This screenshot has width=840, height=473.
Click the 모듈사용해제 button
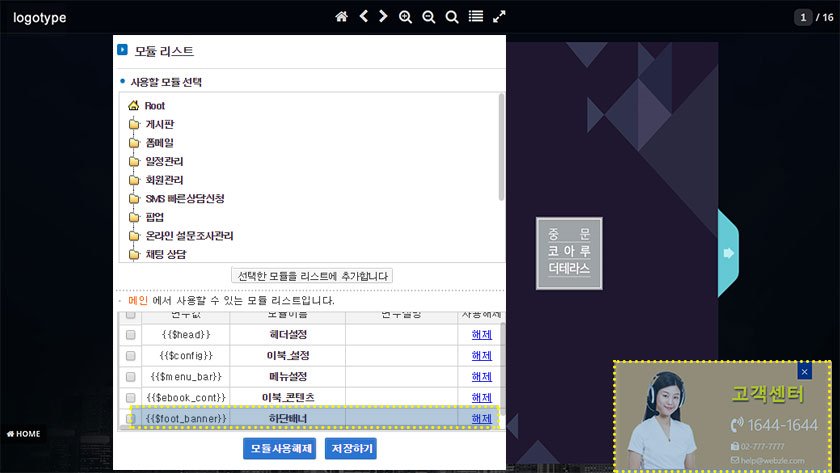[279, 449]
